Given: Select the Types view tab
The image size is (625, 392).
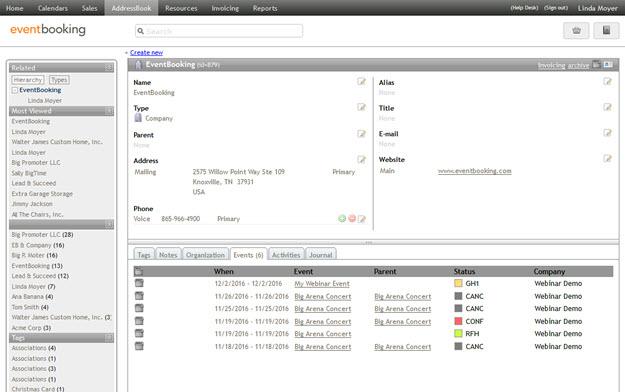Looking at the screenshot, I should pos(59,80).
